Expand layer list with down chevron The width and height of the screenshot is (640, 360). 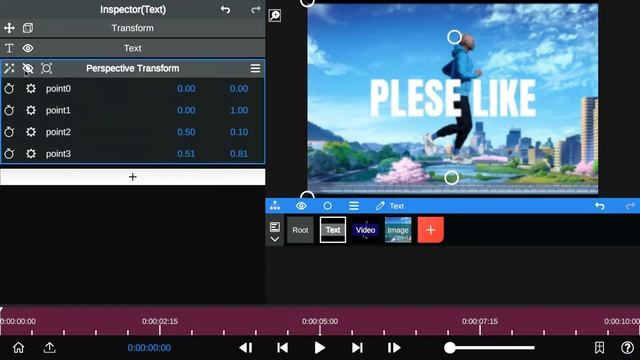(275, 239)
